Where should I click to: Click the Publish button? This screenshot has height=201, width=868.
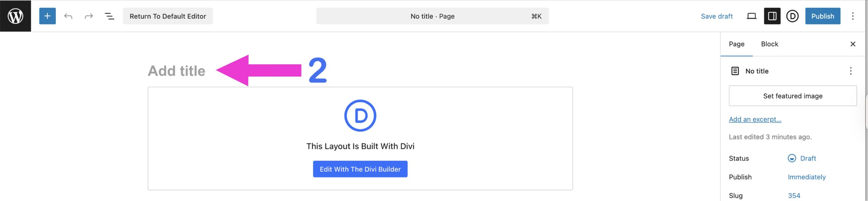(x=823, y=16)
